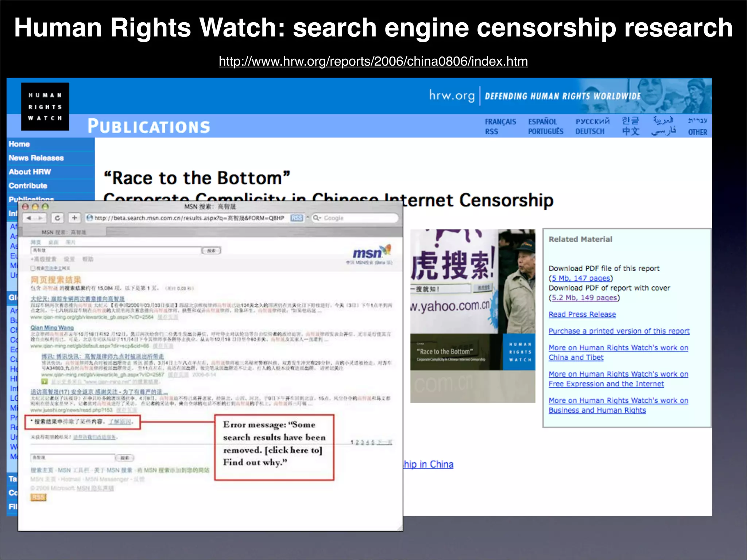Click the RSS badge in address bar

coord(297,218)
